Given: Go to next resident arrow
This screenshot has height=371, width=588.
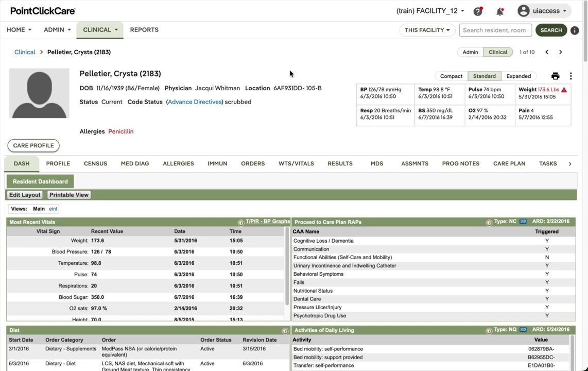Looking at the screenshot, I should click(561, 52).
